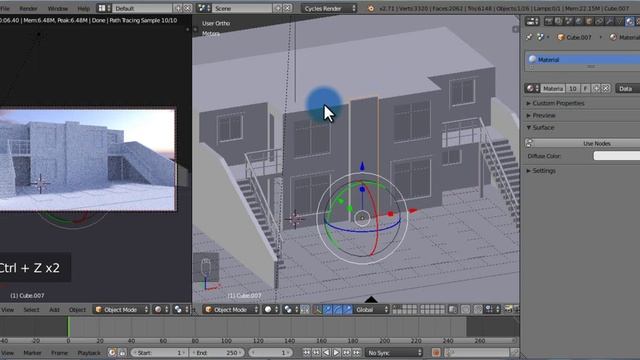
Task: Delete the current Scene with X
Action: pyautogui.click(x=287, y=8)
